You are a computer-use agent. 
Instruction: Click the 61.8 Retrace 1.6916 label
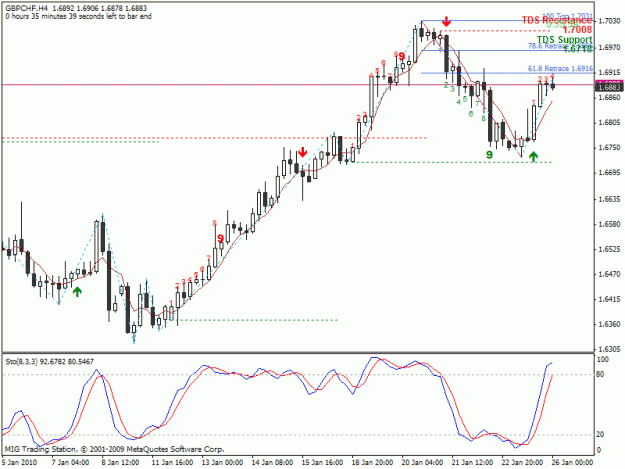coord(560,69)
